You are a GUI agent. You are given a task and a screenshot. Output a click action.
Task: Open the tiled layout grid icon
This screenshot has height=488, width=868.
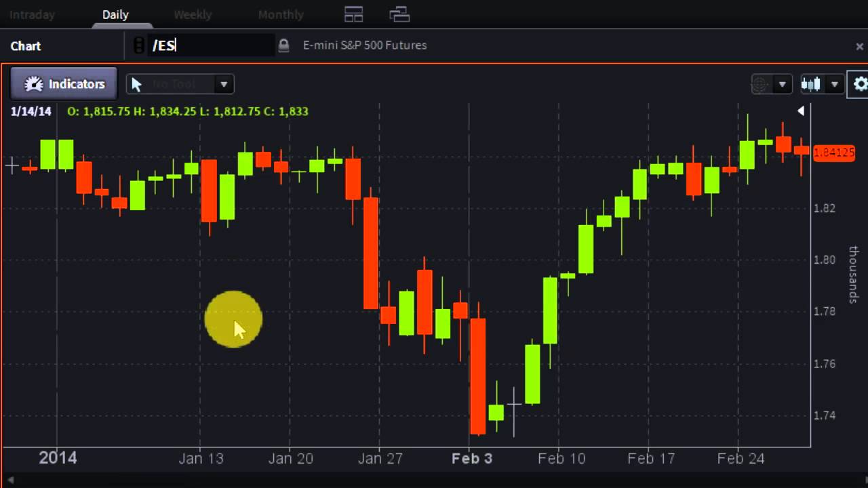(x=353, y=14)
